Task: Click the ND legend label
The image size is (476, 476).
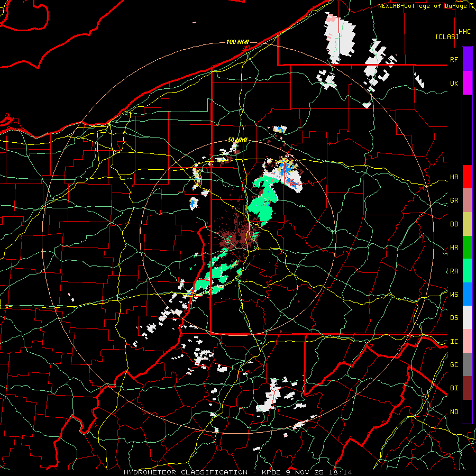Action: click(454, 412)
